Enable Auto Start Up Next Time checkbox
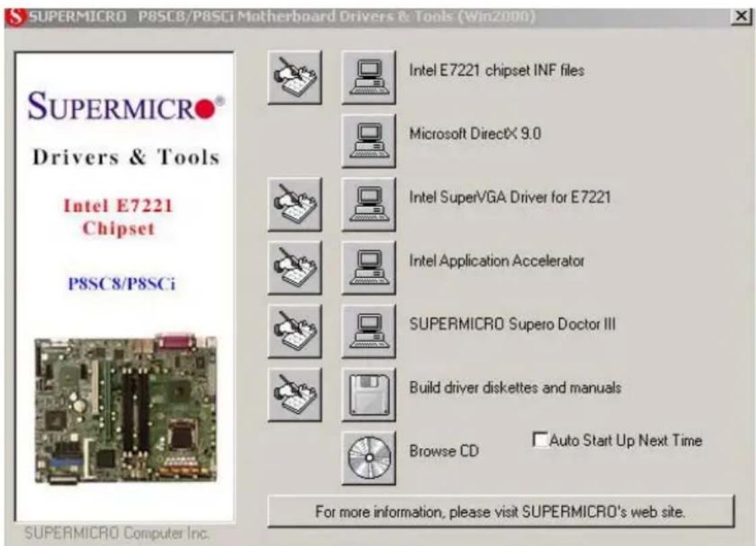Image resolution: width=756 pixels, height=546 pixels. [x=540, y=439]
